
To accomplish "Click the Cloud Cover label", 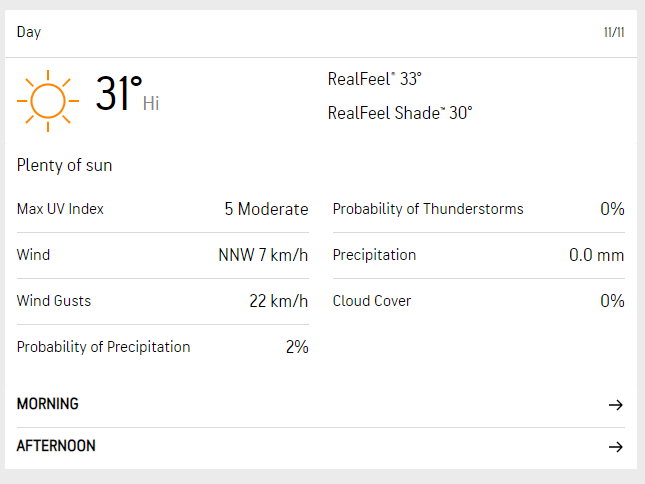I will tap(372, 301).
